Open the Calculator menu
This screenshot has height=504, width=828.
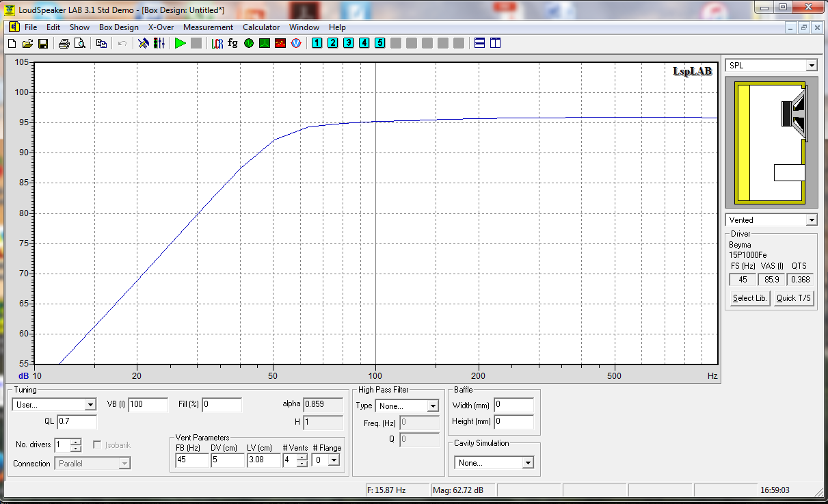click(261, 27)
